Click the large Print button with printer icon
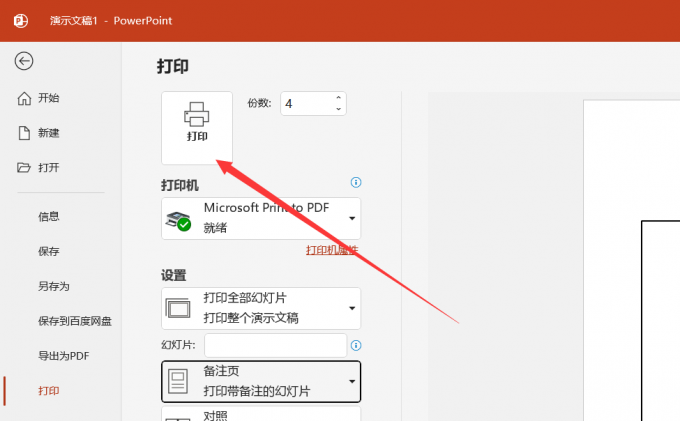 [197, 128]
